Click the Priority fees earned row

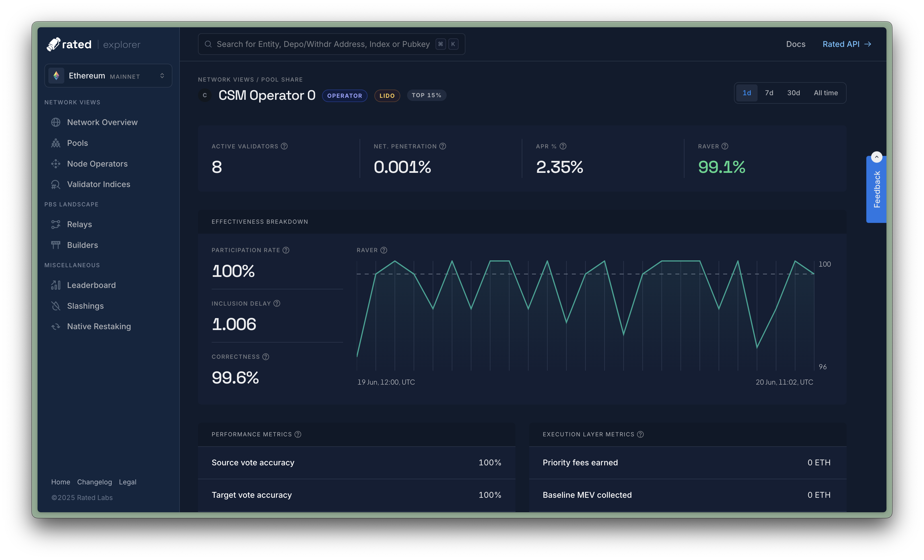coord(687,462)
